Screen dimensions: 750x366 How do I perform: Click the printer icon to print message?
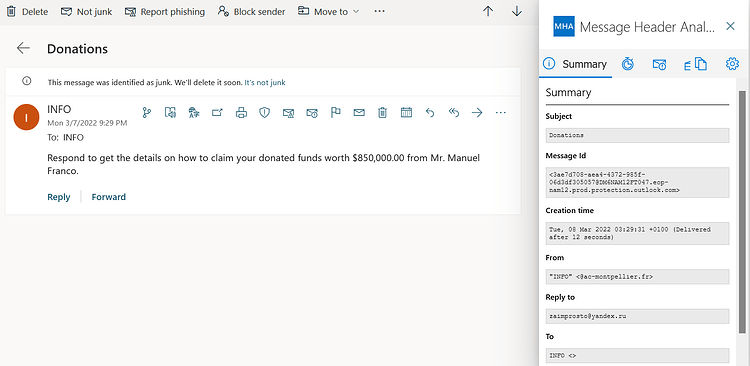tap(241, 113)
